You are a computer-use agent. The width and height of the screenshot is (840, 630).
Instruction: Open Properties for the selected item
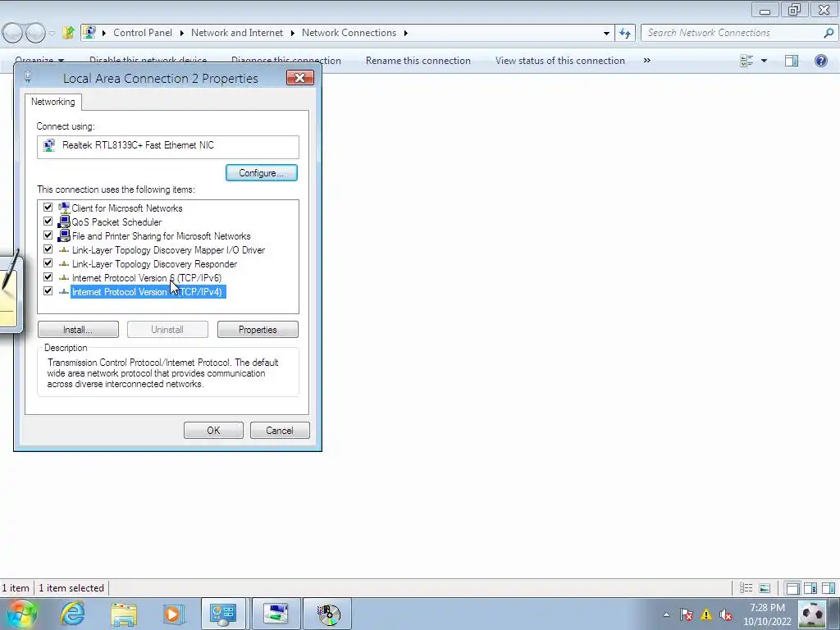(258, 330)
